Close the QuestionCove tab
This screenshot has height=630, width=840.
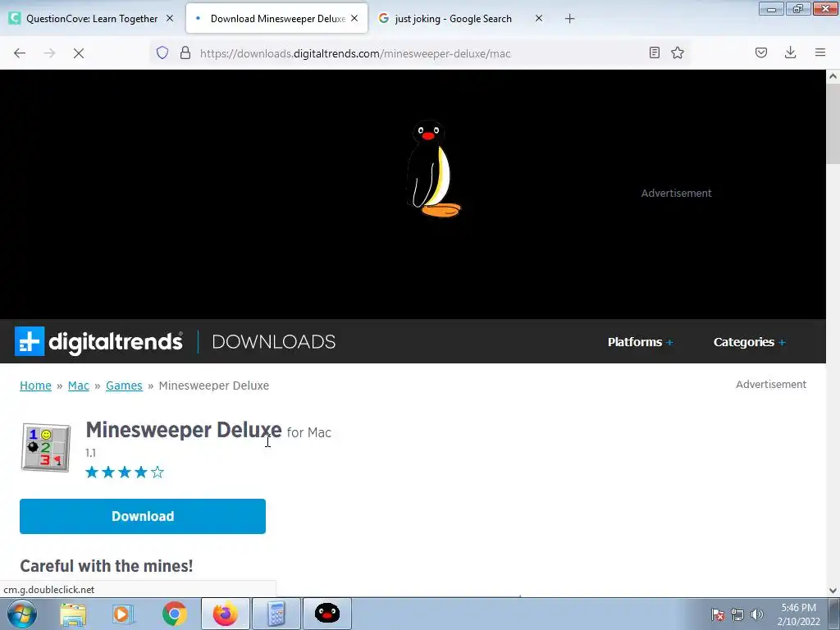click(x=170, y=18)
